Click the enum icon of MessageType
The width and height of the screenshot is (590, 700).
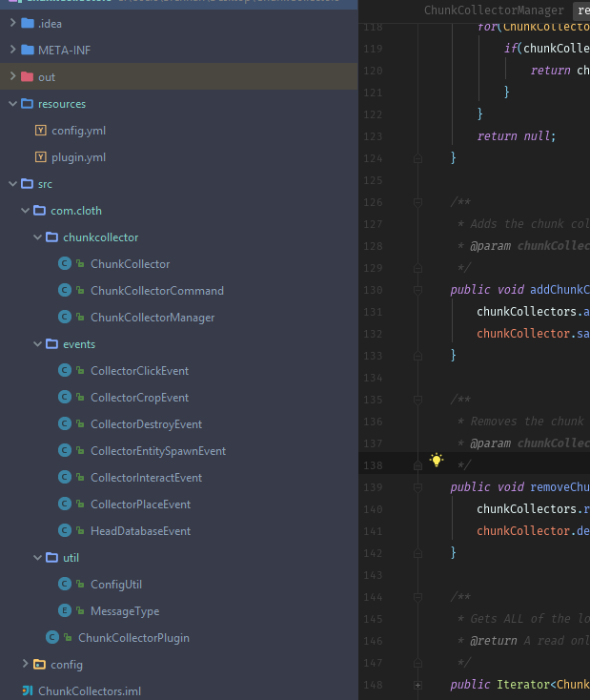pyautogui.click(x=65, y=610)
